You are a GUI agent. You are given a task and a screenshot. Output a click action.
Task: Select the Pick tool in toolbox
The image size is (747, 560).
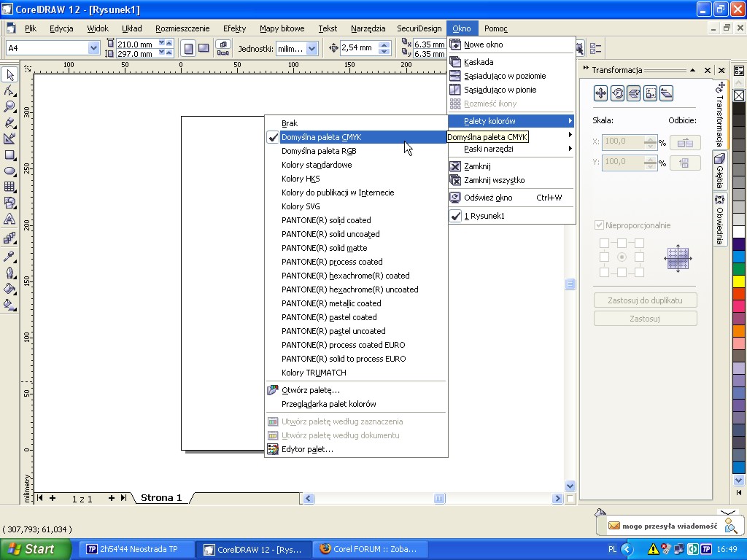click(x=9, y=75)
